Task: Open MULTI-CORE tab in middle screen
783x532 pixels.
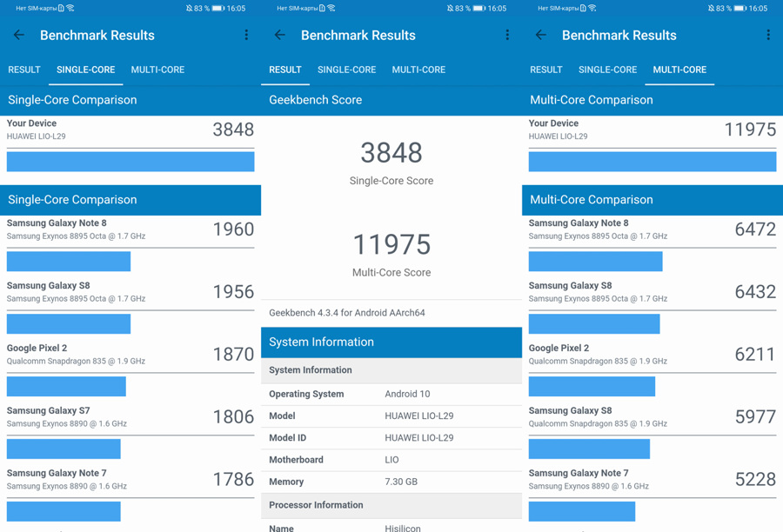Action: point(418,70)
